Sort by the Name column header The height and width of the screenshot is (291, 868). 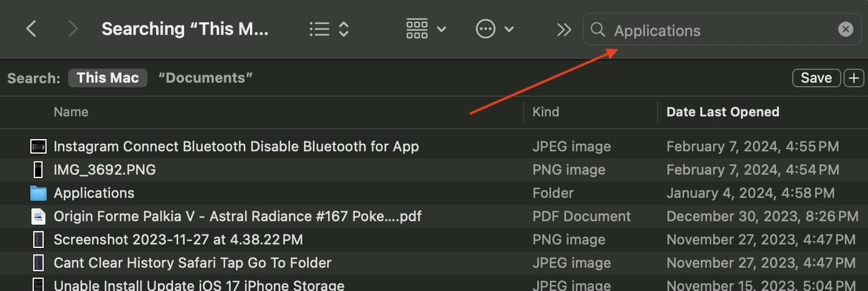pos(71,112)
